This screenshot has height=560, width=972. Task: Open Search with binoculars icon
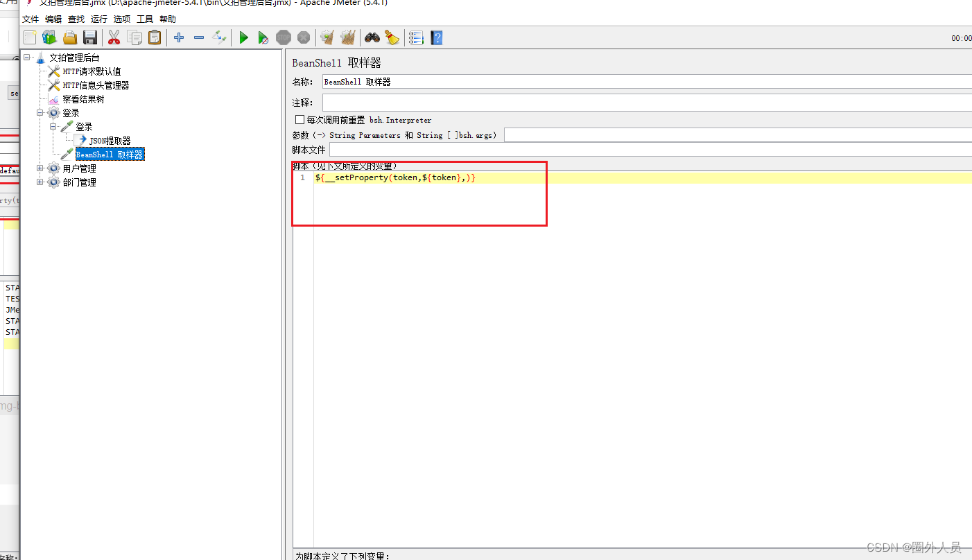pos(372,37)
